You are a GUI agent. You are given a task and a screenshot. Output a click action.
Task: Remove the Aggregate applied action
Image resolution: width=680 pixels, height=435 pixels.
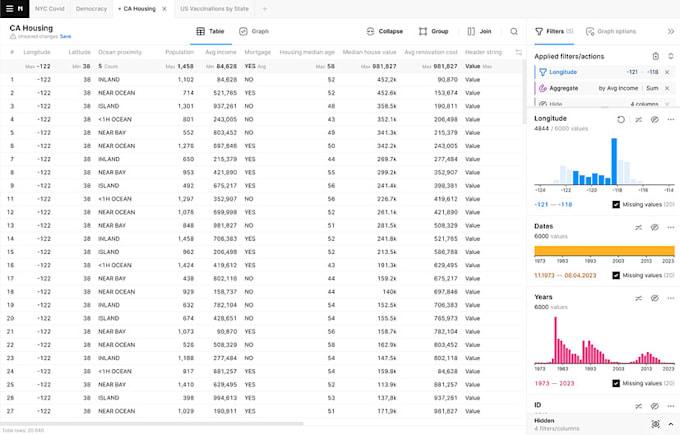click(667, 88)
